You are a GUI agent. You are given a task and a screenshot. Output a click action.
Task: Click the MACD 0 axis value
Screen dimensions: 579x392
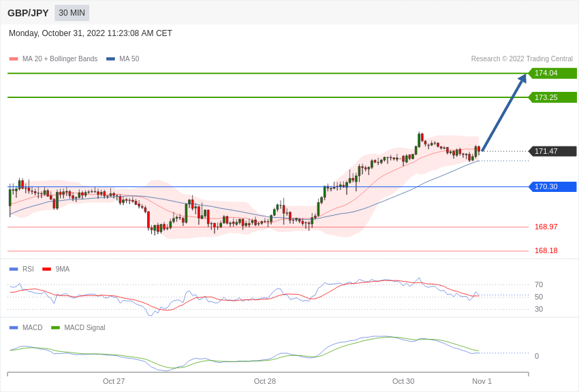point(537,356)
